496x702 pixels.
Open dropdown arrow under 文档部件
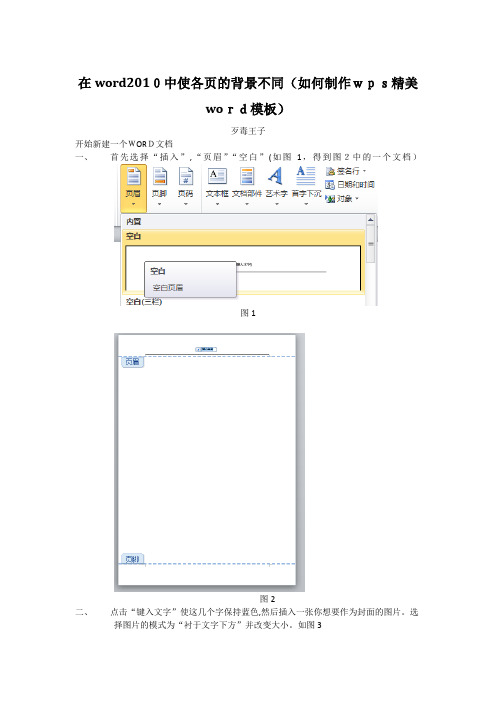(x=247, y=205)
